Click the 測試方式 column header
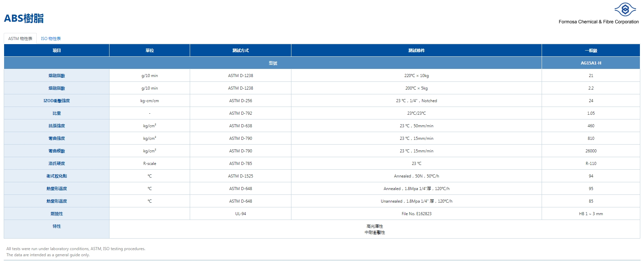Viewport: 644px width, 262px height. point(241,51)
